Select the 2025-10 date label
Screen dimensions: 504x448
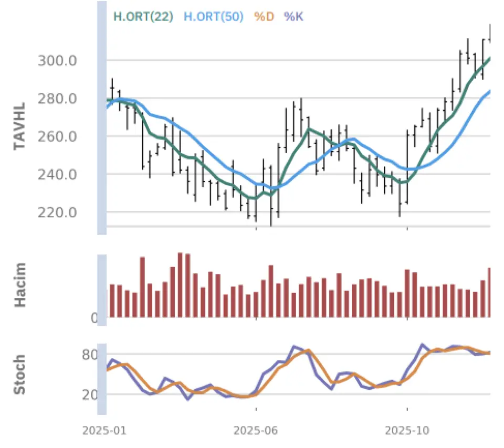pyautogui.click(x=407, y=431)
